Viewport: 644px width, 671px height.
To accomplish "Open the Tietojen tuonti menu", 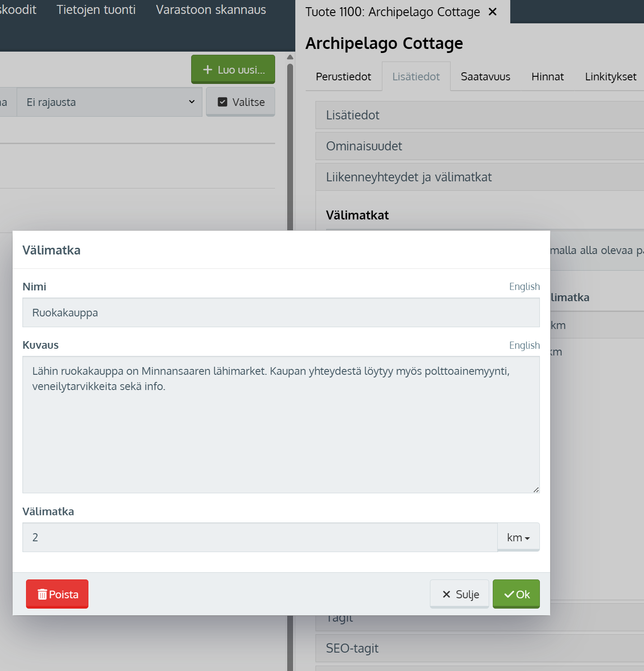I will click(x=96, y=9).
